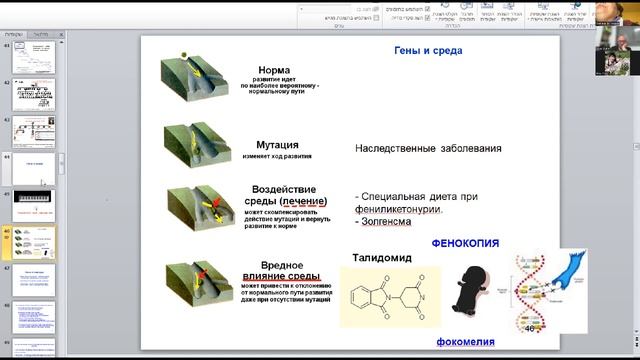Click the 'Мутация' heading on the slide
The width and height of the screenshot is (640, 360).
pyautogui.click(x=277, y=145)
